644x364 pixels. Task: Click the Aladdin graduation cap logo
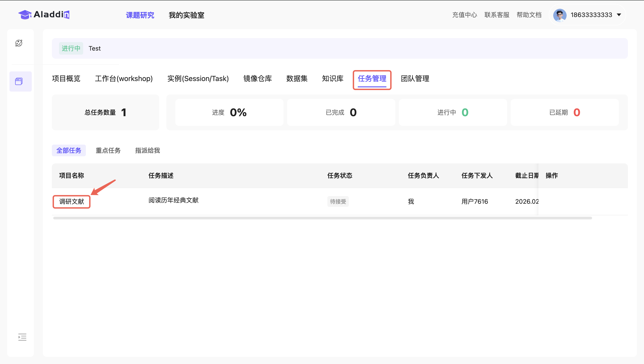pyautogui.click(x=25, y=15)
